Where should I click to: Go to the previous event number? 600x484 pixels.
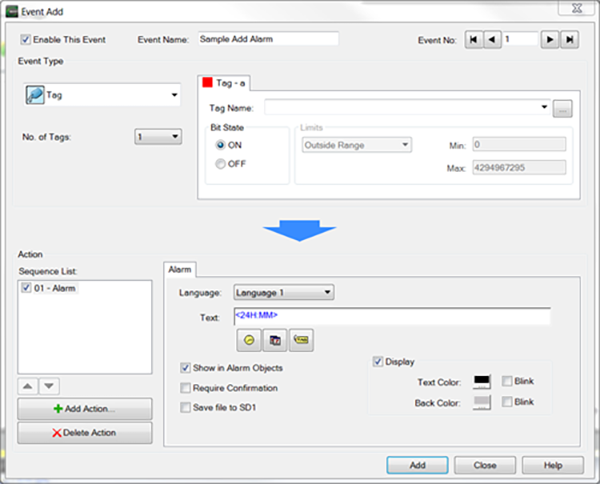point(492,39)
